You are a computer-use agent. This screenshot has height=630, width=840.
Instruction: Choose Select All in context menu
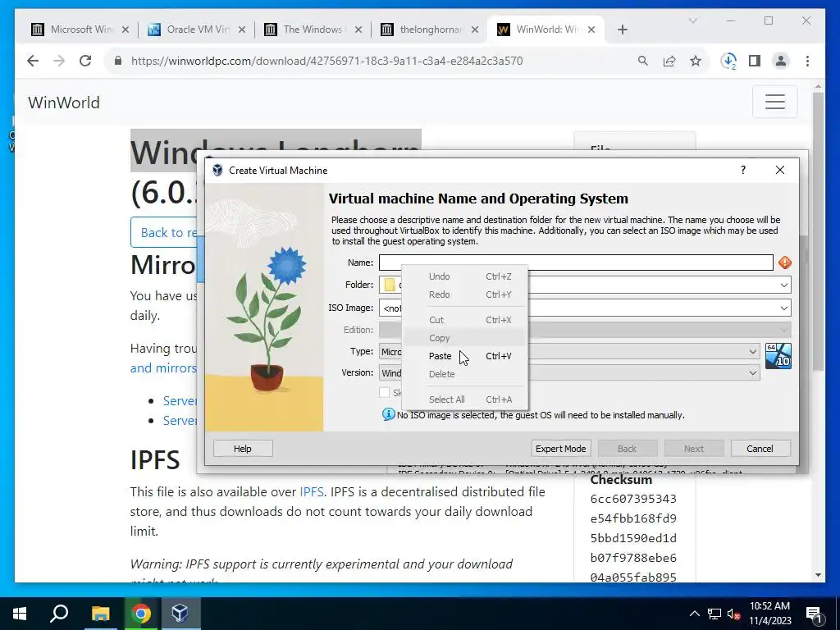tap(464, 399)
